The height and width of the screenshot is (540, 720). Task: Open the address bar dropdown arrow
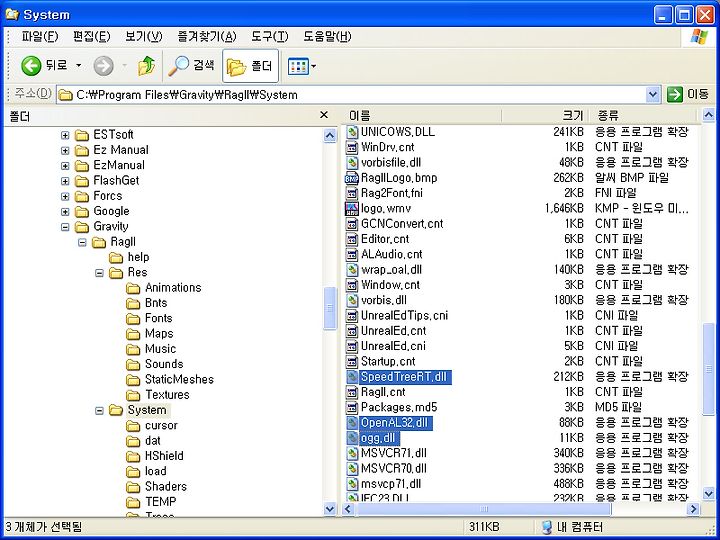click(x=652, y=95)
